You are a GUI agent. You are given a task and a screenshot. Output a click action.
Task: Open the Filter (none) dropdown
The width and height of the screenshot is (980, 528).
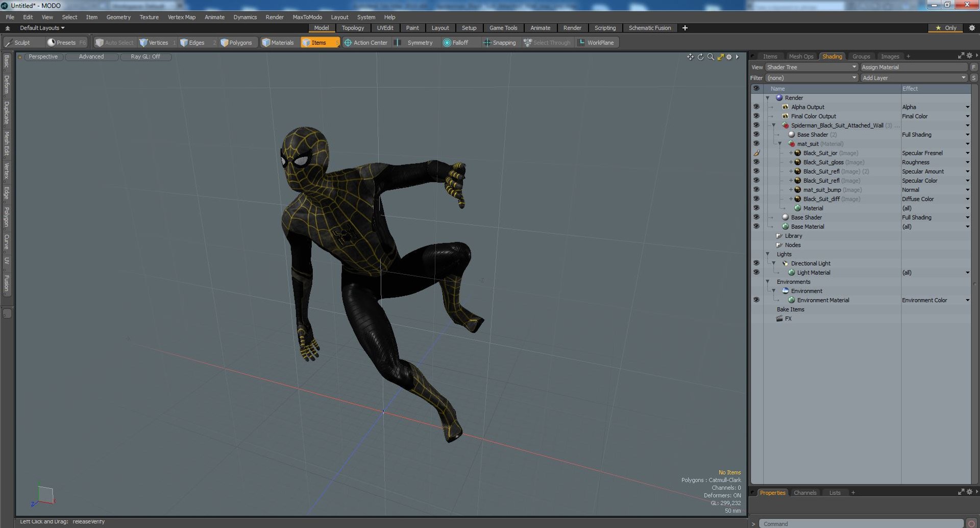(x=811, y=78)
